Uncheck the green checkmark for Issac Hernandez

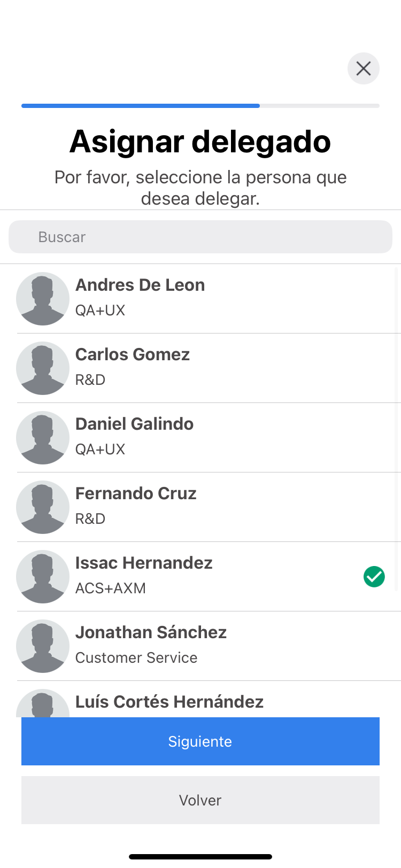[x=374, y=577]
